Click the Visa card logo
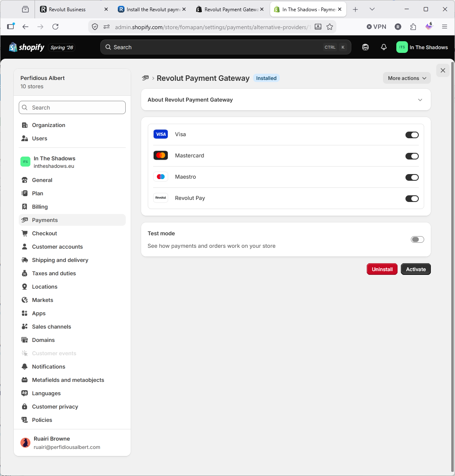455x476 pixels. [x=161, y=134]
